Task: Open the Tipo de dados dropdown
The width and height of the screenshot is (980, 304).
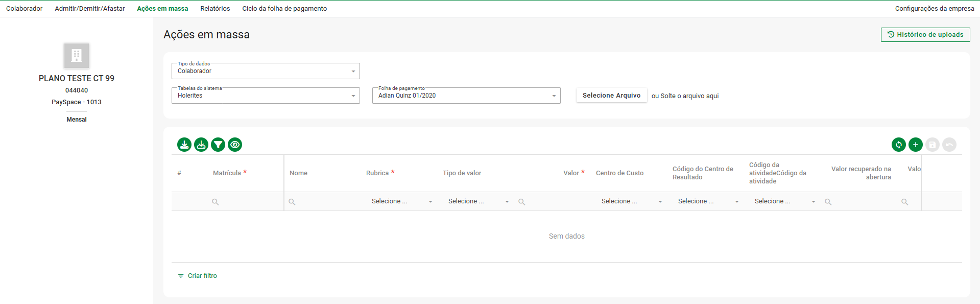Action: [x=266, y=71]
